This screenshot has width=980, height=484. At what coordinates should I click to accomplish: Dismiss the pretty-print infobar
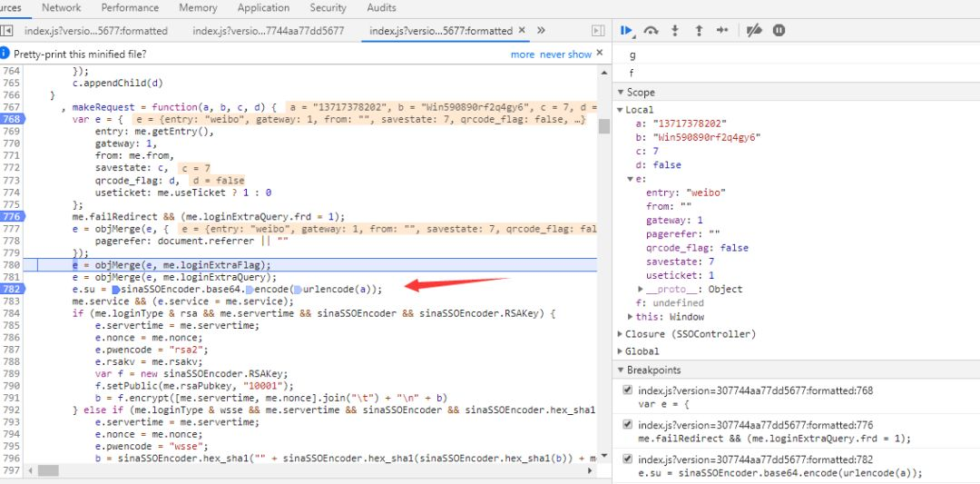600,54
